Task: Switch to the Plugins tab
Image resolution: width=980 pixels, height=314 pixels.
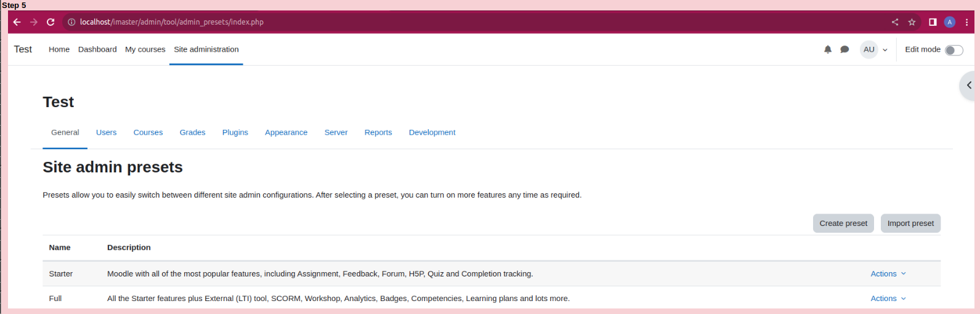Action: pos(235,132)
